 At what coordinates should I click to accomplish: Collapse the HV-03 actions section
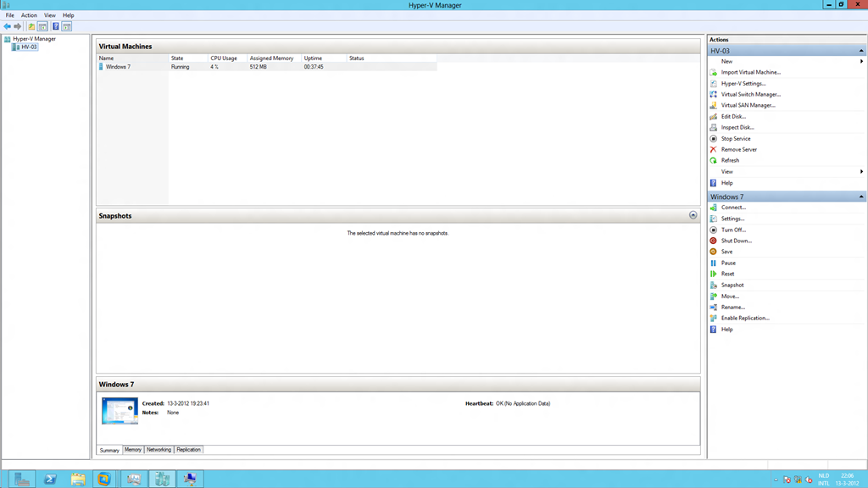pos(861,51)
